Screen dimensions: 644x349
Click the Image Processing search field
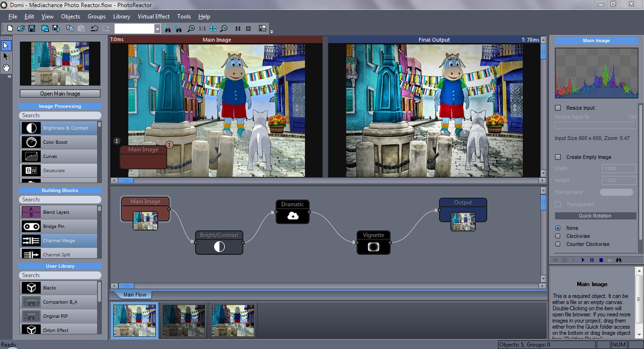(x=60, y=115)
